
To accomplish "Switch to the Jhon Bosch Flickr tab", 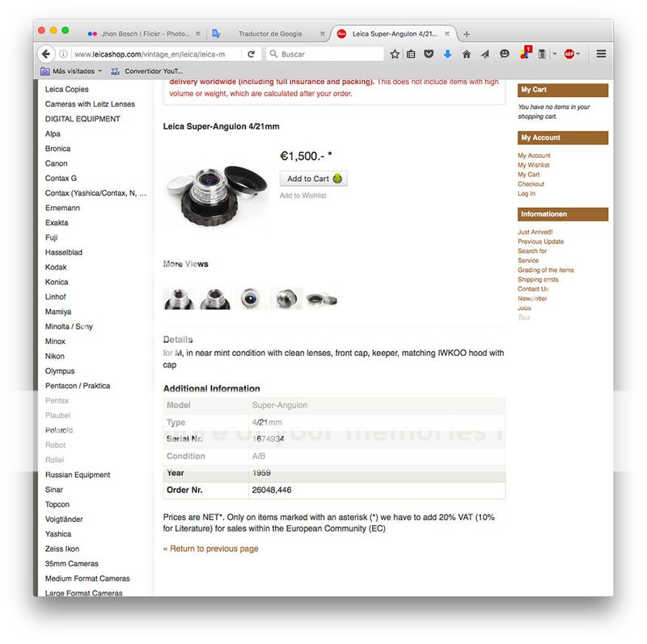I will click(x=146, y=34).
